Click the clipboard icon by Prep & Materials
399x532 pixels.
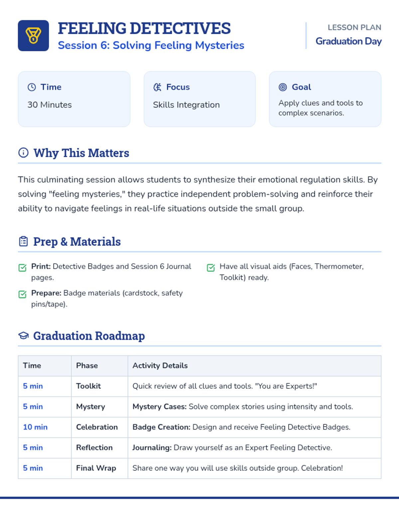(23, 241)
